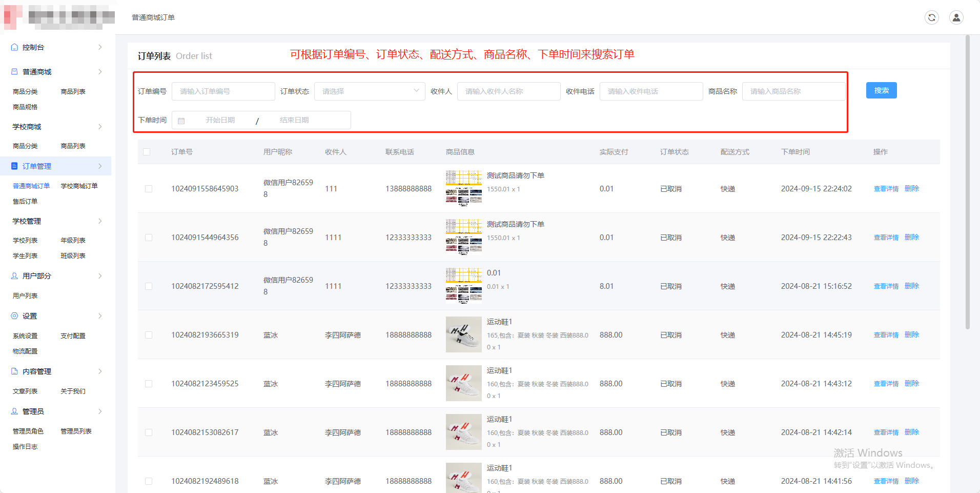Click the 普通商城 sidebar icon
Image resolution: width=980 pixels, height=493 pixels.
(14, 72)
